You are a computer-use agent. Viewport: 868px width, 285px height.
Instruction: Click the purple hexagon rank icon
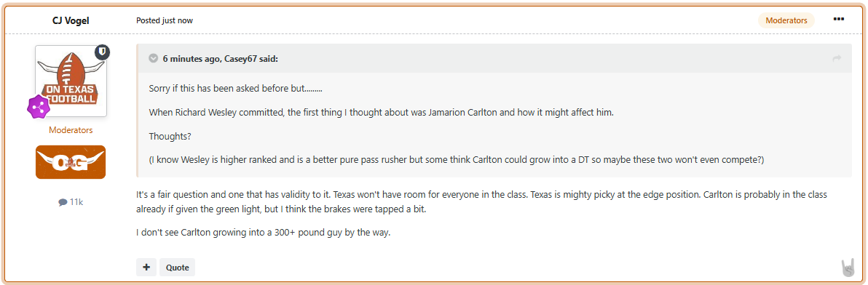(39, 105)
